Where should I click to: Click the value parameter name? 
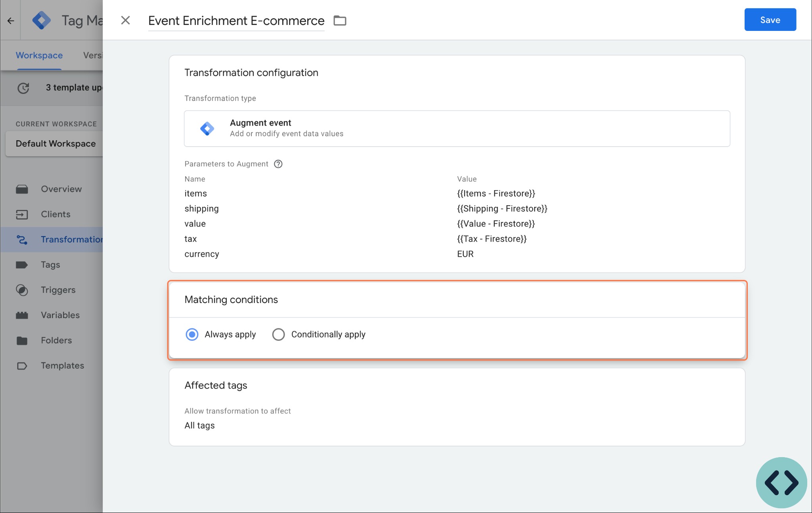(x=195, y=224)
